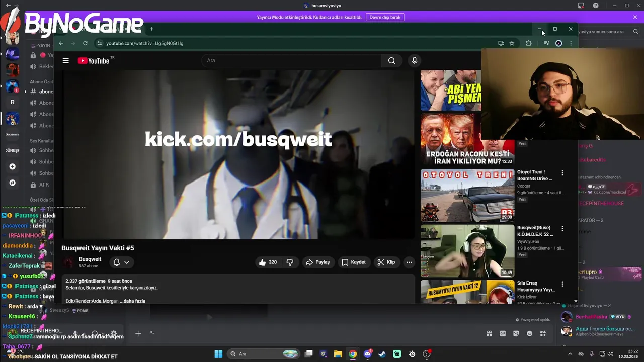This screenshot has height=362, width=644.
Task: Bookmark this page with star icon
Action: (x=512, y=43)
